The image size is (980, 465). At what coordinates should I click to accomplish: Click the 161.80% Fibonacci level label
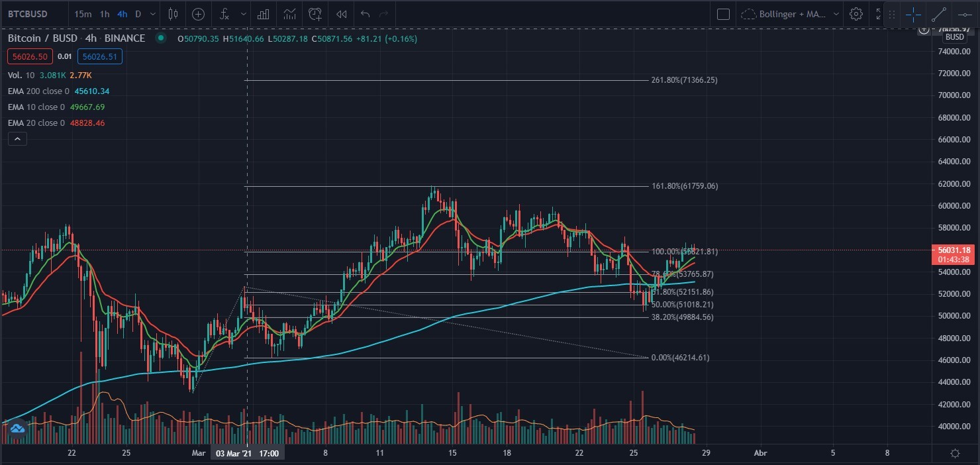pos(684,186)
